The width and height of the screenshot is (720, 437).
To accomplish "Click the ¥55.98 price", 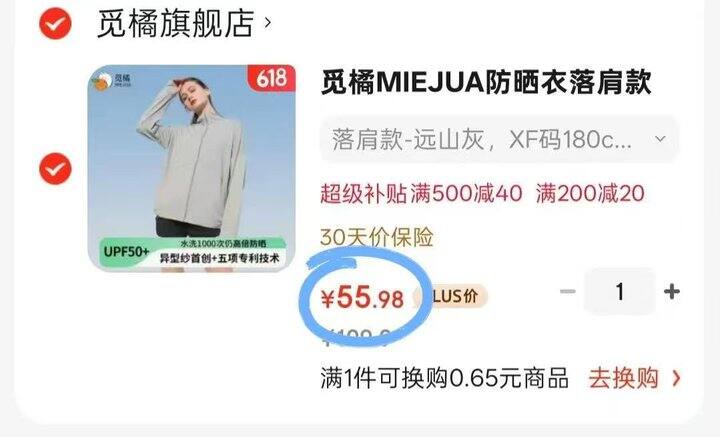I will point(362,297).
